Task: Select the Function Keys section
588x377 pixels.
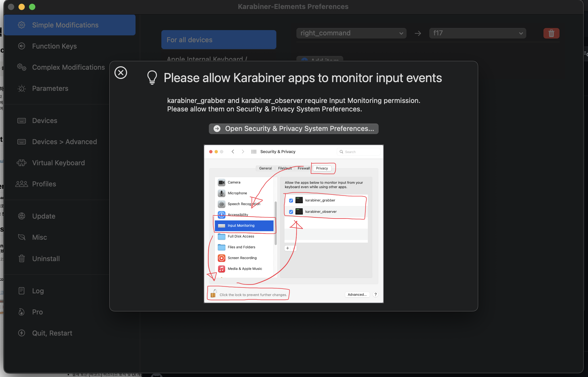Action: (x=54, y=46)
